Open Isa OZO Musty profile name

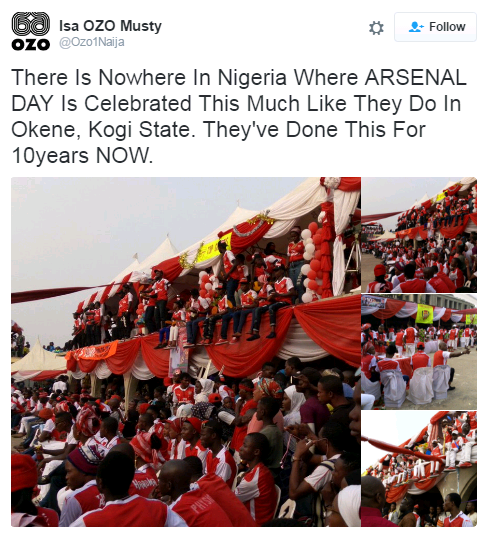point(110,26)
